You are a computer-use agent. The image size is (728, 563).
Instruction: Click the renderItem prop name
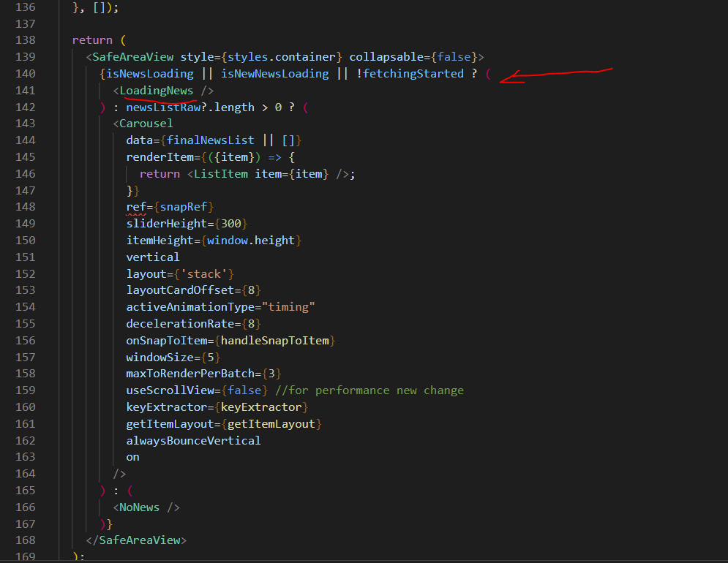pyautogui.click(x=160, y=157)
